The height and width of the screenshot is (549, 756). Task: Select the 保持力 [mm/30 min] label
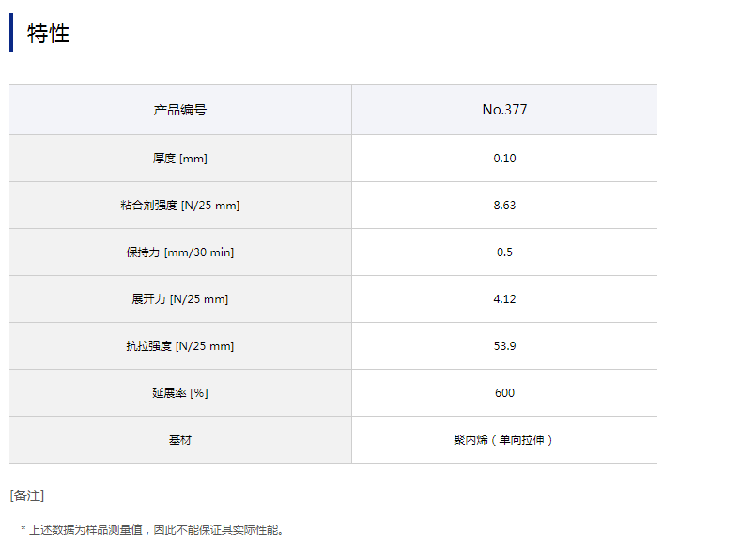180,252
